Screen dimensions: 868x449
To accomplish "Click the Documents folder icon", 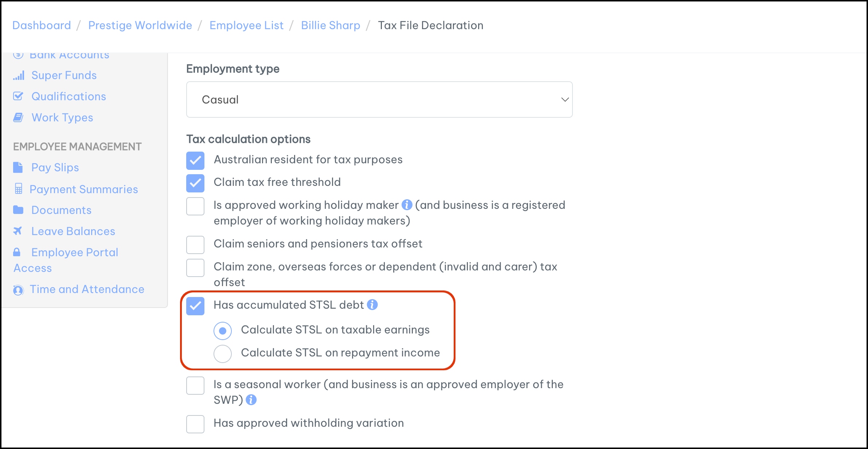I will pos(18,210).
